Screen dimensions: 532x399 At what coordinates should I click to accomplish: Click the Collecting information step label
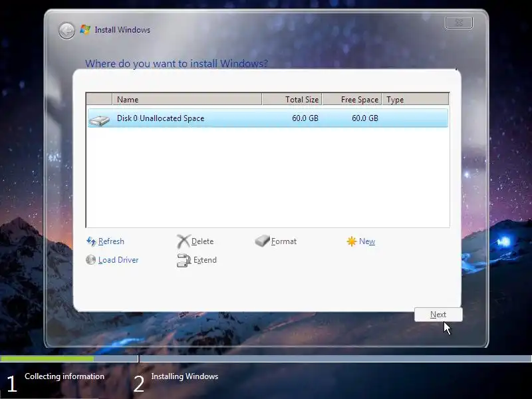tap(65, 376)
